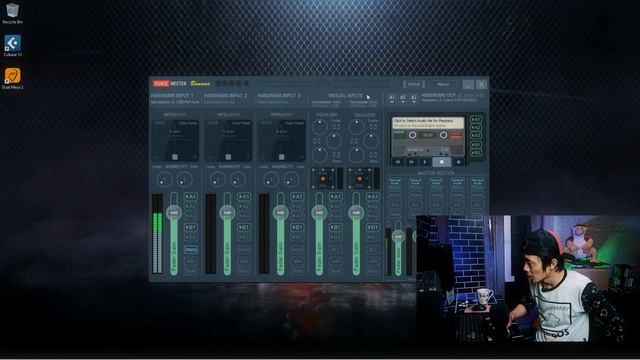The width and height of the screenshot is (640, 360).
Task: Toggle cassette B2 output routing button
Action: [476, 153]
